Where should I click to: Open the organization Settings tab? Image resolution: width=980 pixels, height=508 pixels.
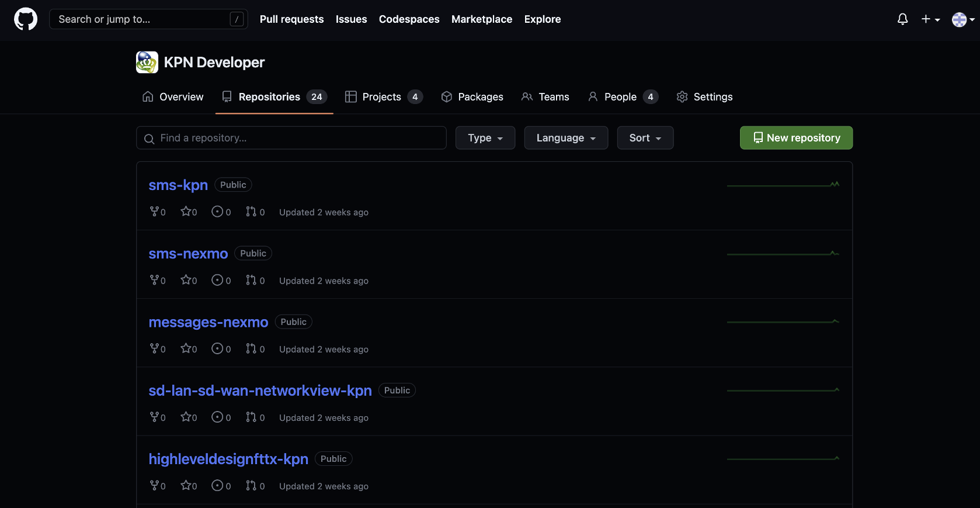coord(704,97)
